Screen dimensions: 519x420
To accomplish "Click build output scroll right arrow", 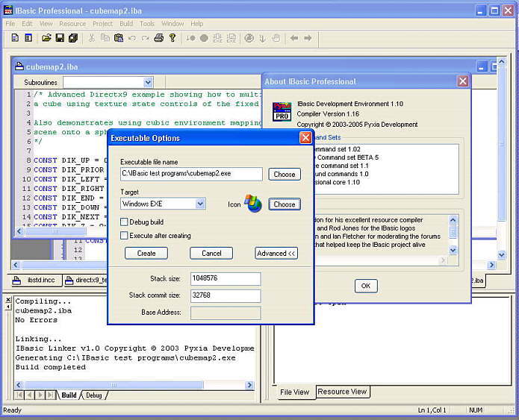I will click(249, 385).
